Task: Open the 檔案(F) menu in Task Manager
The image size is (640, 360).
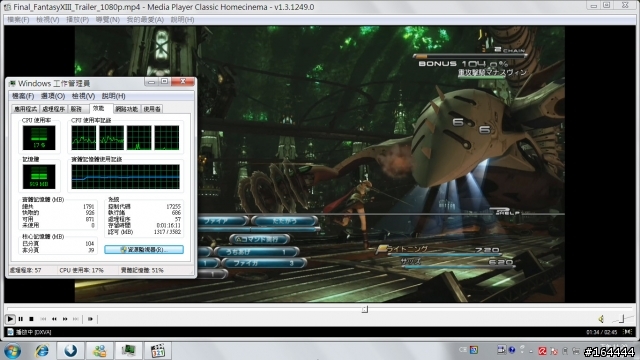Action: pyautogui.click(x=23, y=96)
